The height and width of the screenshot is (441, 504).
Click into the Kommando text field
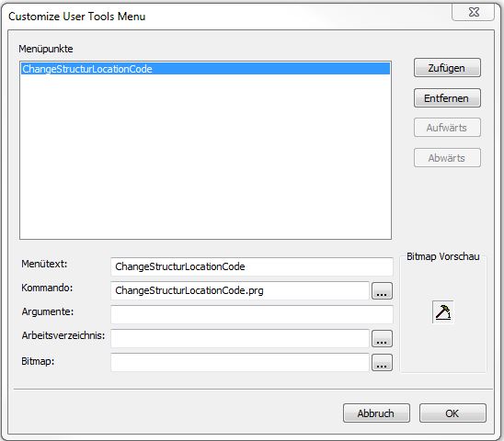[240, 290]
